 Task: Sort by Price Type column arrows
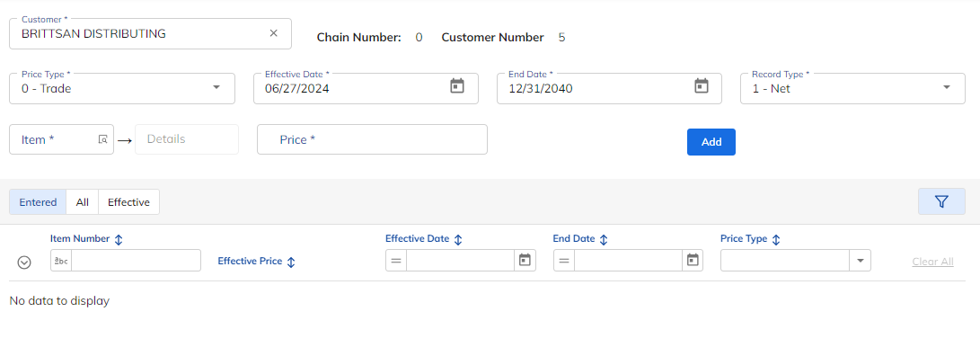click(x=775, y=239)
